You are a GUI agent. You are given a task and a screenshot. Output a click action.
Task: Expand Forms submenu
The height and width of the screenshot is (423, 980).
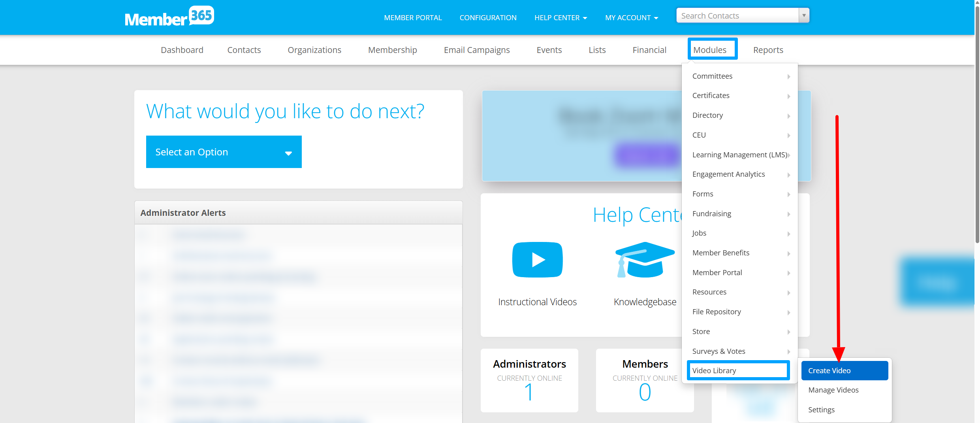point(739,194)
